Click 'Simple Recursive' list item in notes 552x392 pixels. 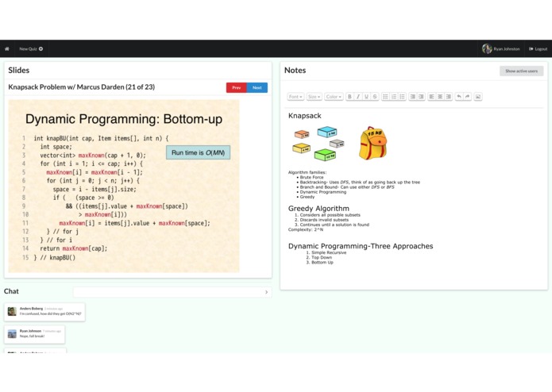[329, 252]
